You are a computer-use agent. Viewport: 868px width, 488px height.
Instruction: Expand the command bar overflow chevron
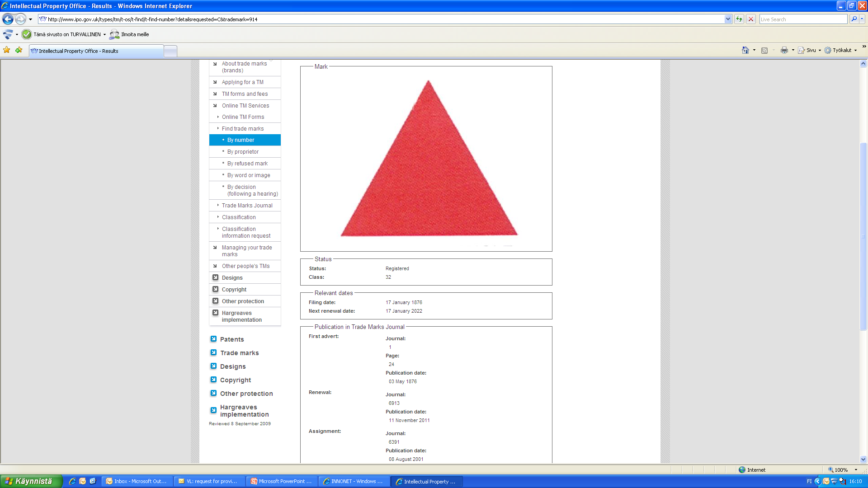pyautogui.click(x=864, y=47)
